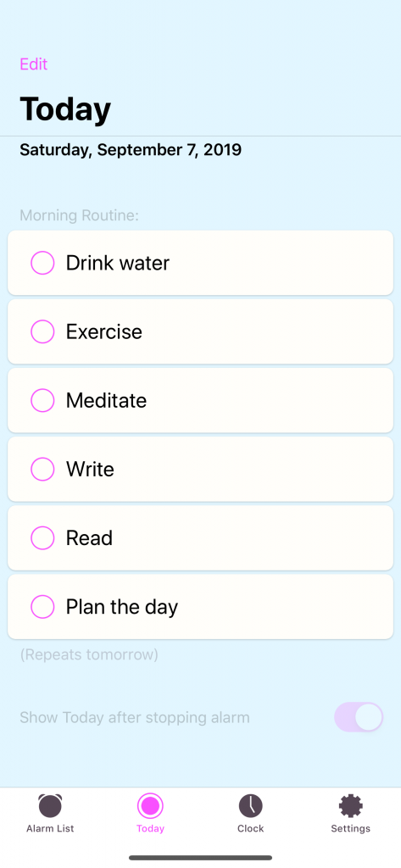Click the Saturday, September 7, 2019 date
Screen dimensions: 401x868
[x=131, y=150]
